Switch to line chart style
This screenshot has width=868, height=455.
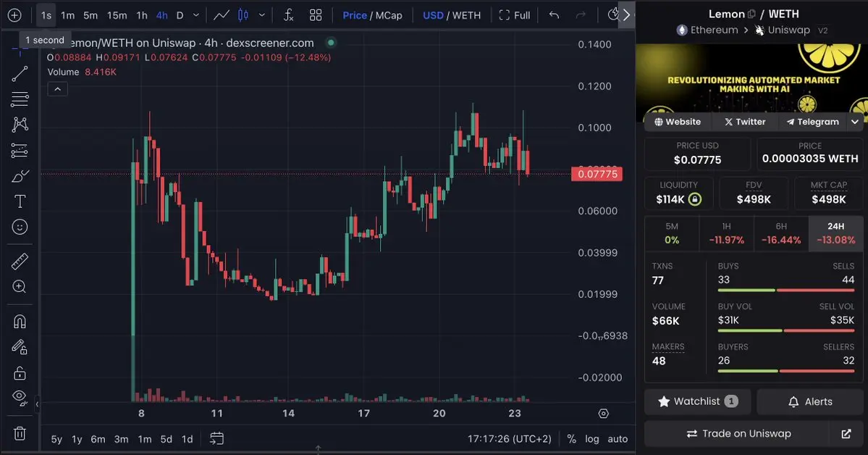point(222,15)
